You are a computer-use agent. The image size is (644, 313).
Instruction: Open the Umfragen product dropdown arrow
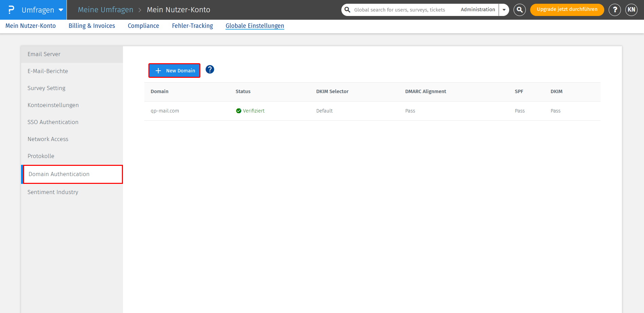point(61,10)
